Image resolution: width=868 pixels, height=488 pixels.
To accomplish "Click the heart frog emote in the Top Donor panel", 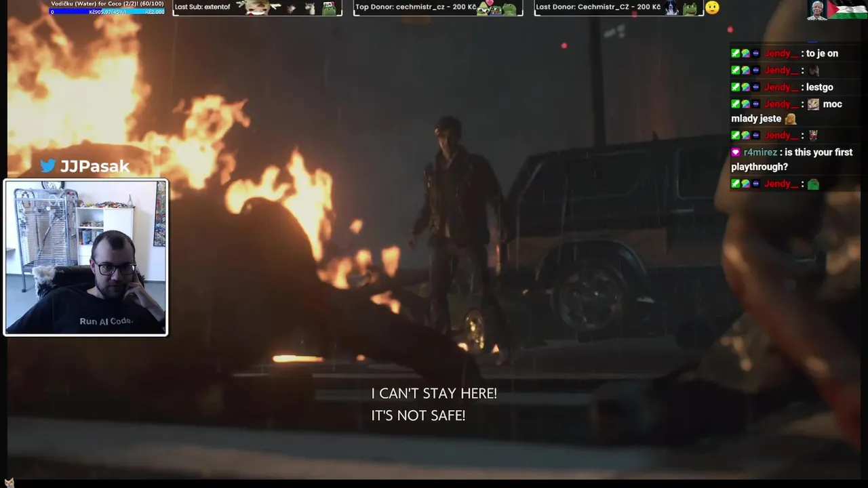I will [x=484, y=7].
